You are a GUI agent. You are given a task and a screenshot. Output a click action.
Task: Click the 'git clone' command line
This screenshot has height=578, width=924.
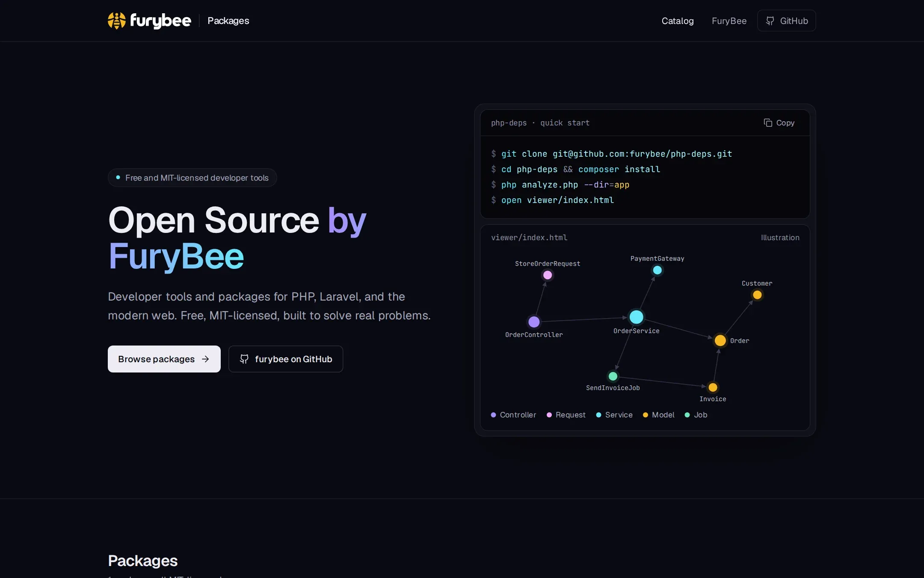(x=612, y=154)
